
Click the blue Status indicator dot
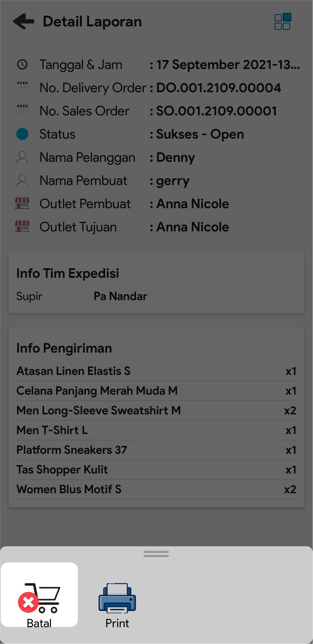coord(22,134)
